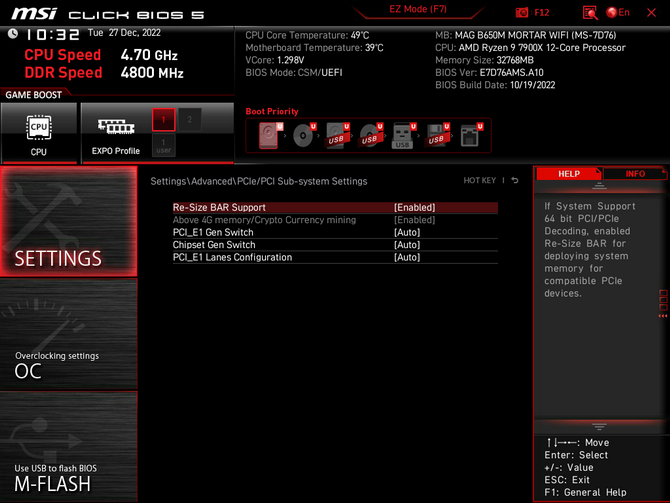Click the Boot Priority label
Screen dimensions: 670x503
pyautogui.click(x=272, y=112)
